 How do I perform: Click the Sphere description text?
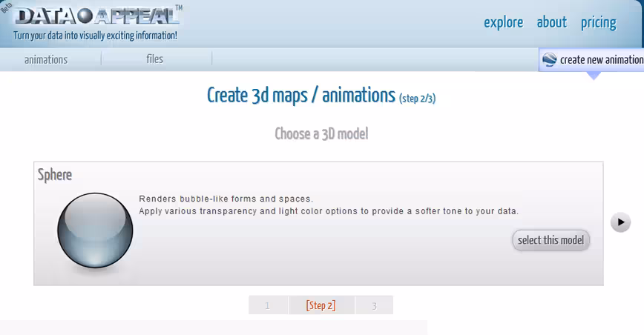(x=329, y=205)
